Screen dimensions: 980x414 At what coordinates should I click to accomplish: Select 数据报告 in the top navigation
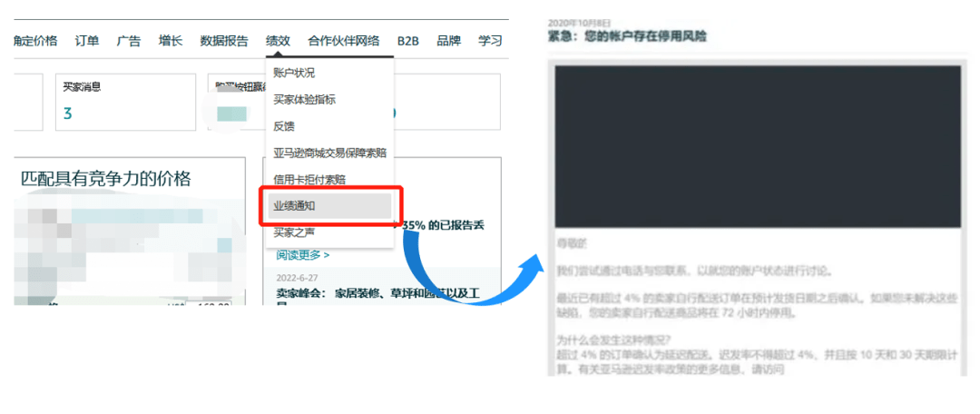pos(224,41)
